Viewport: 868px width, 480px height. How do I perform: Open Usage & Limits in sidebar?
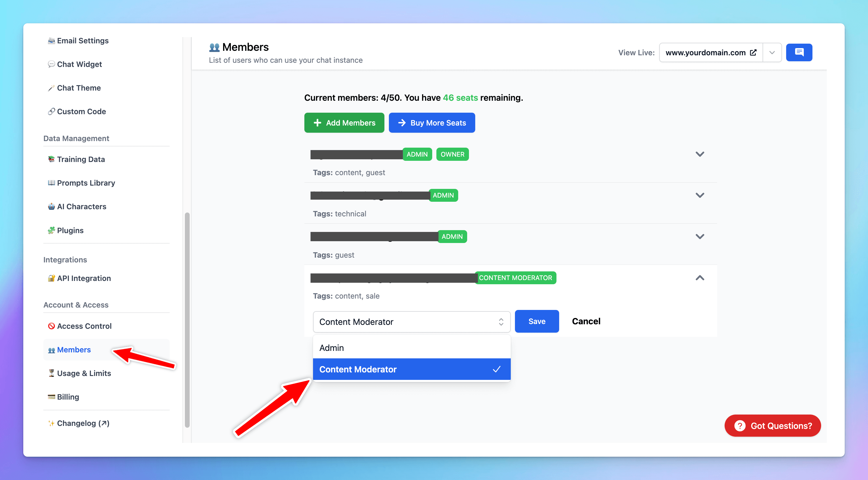click(84, 373)
